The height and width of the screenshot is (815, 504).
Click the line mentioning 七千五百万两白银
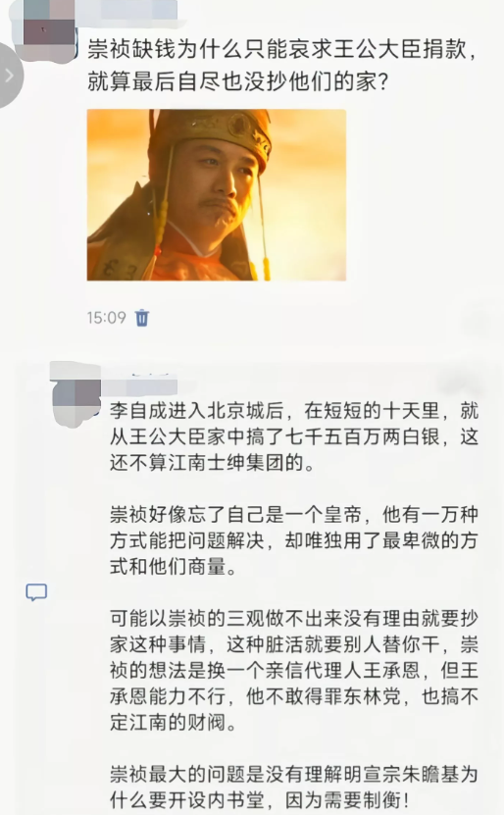[x=293, y=436]
